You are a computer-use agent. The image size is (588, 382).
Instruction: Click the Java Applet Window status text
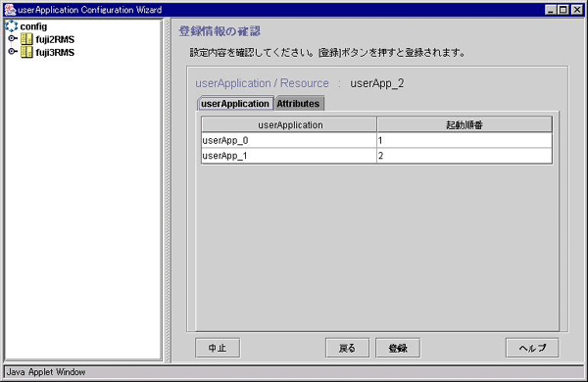click(x=46, y=372)
